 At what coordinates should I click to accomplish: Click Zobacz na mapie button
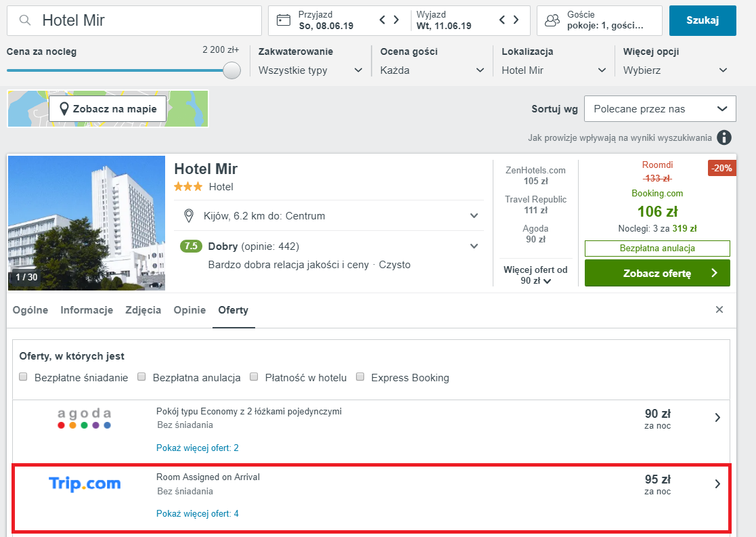[108, 108]
